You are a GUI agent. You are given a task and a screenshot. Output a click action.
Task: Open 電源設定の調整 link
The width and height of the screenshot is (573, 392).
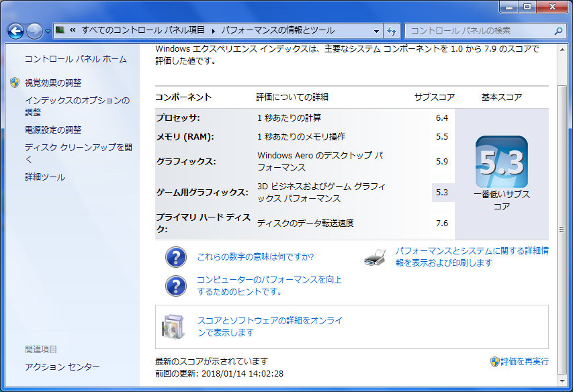tap(53, 130)
